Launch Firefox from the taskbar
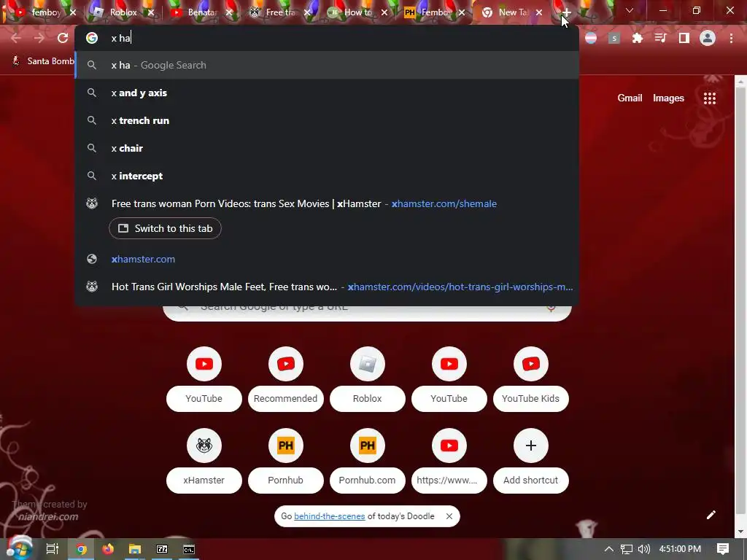 point(108,549)
